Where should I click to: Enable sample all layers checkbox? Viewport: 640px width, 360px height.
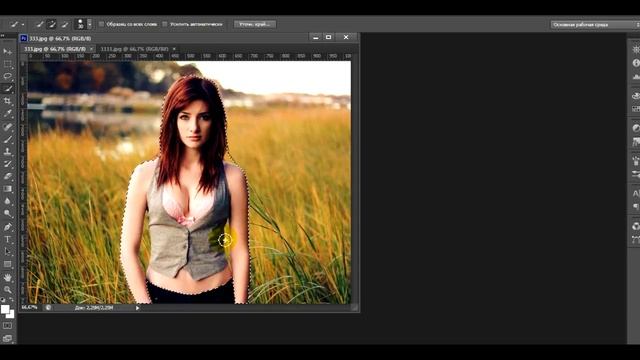[101, 24]
